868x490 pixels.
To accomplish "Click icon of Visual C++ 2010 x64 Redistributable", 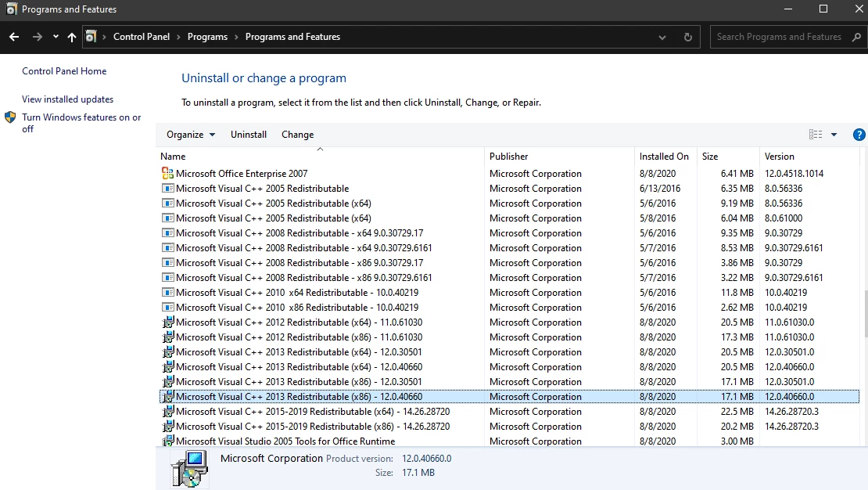I will pyautogui.click(x=167, y=293).
